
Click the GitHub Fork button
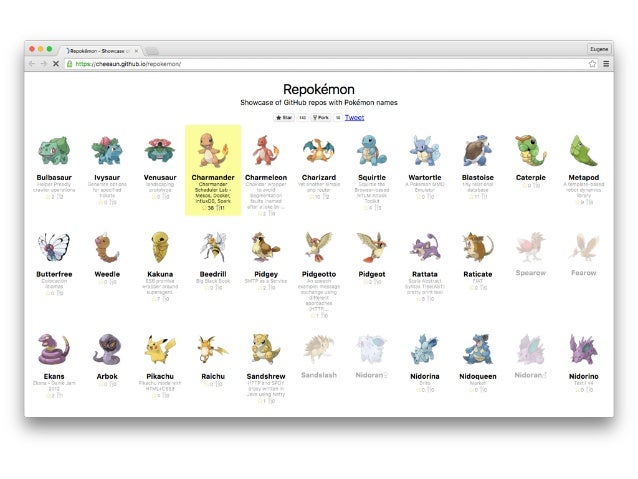click(x=321, y=118)
